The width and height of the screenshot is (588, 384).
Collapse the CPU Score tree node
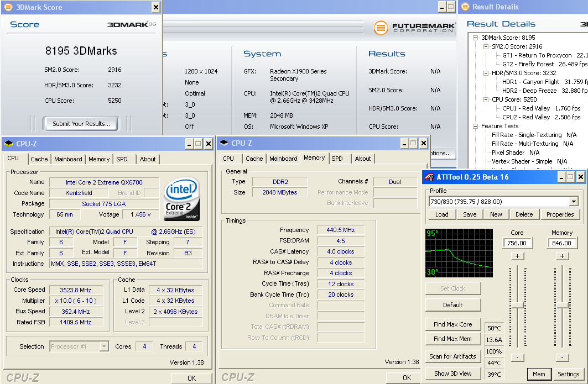click(486, 99)
